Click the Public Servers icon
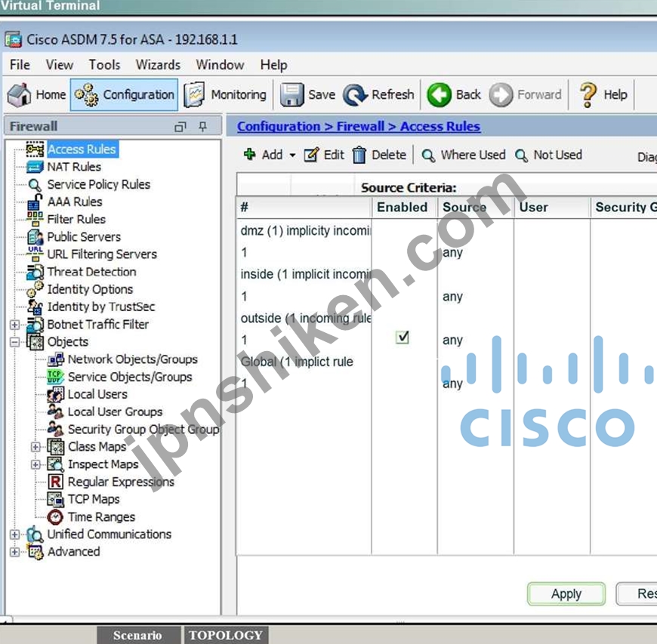 pos(35,237)
